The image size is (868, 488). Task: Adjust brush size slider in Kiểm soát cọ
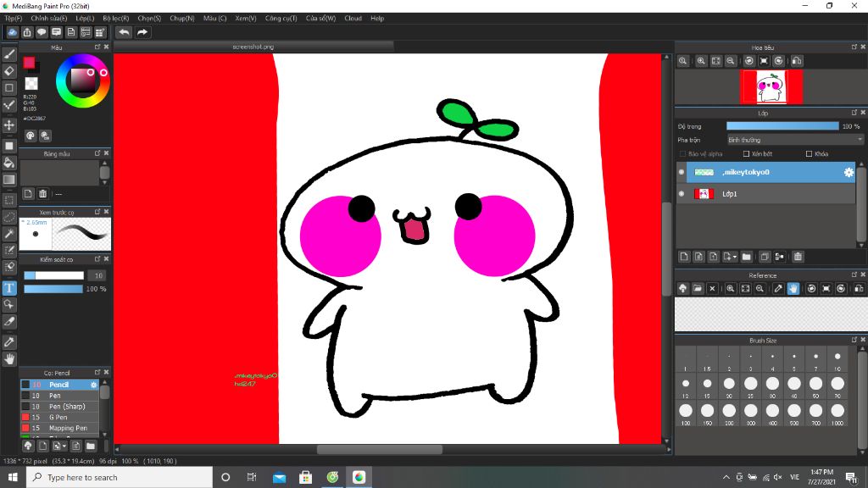click(53, 275)
